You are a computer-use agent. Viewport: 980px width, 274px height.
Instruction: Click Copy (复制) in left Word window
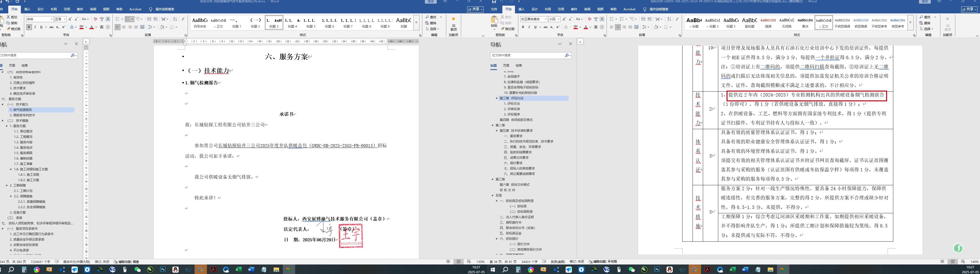[x=12, y=23]
